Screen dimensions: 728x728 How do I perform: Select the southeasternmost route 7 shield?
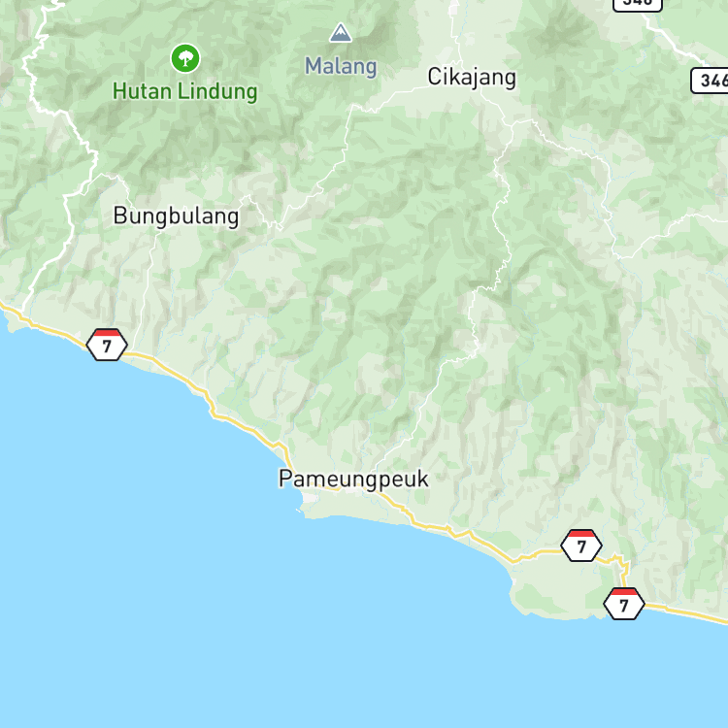(624, 604)
